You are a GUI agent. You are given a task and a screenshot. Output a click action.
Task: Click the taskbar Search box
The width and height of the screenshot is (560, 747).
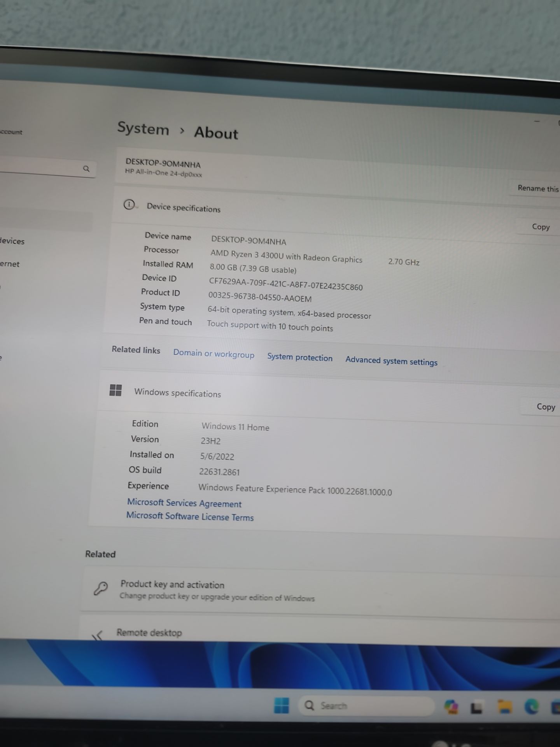(x=366, y=705)
